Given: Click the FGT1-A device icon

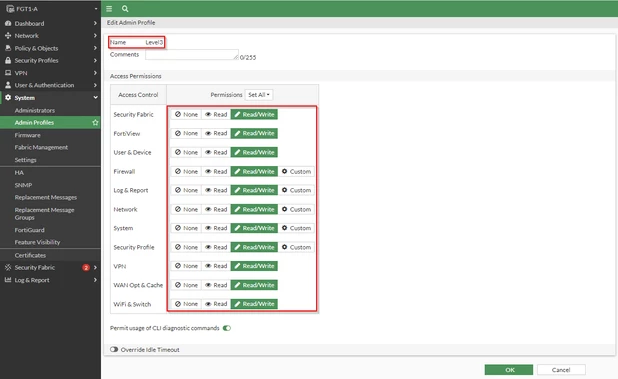Looking at the screenshot, I should (x=10, y=9).
